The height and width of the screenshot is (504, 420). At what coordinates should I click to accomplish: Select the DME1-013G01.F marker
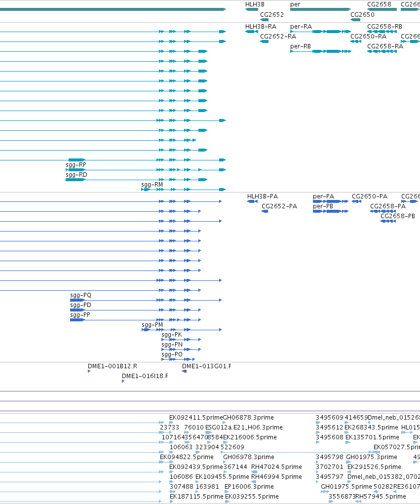click(x=185, y=371)
